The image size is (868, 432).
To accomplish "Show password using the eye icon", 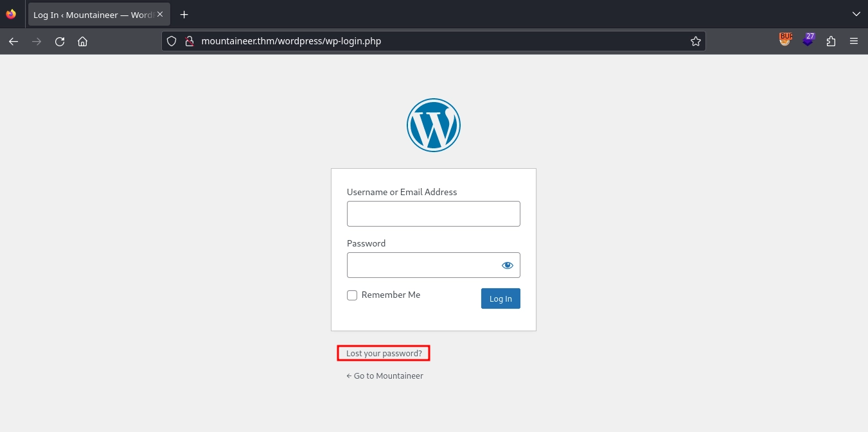I will pos(507,265).
